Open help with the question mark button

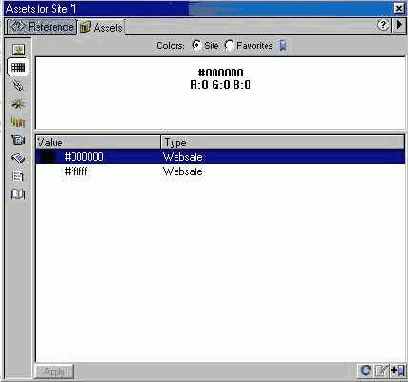click(383, 25)
